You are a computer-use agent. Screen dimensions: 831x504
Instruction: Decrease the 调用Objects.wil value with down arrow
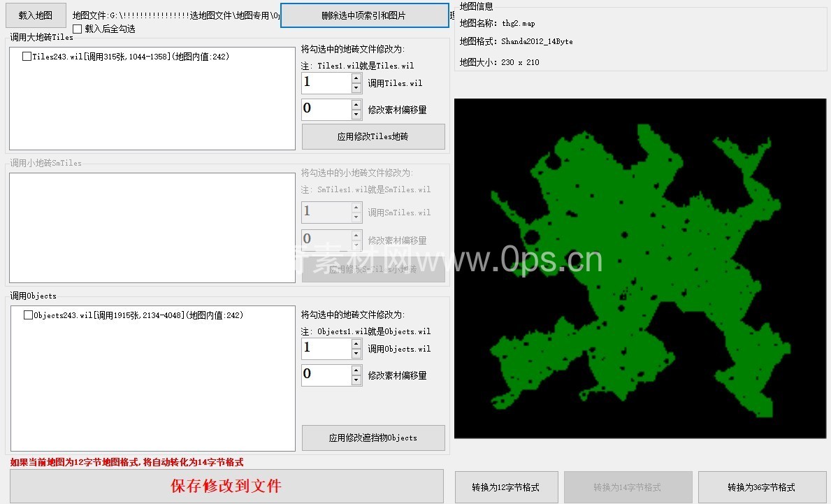(356, 354)
